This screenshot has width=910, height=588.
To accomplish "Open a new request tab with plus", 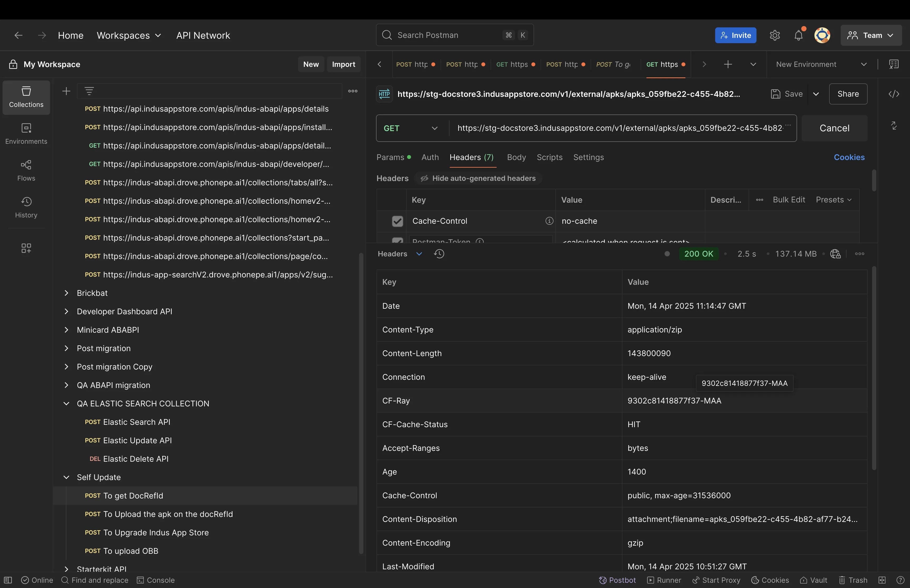I will (x=728, y=64).
